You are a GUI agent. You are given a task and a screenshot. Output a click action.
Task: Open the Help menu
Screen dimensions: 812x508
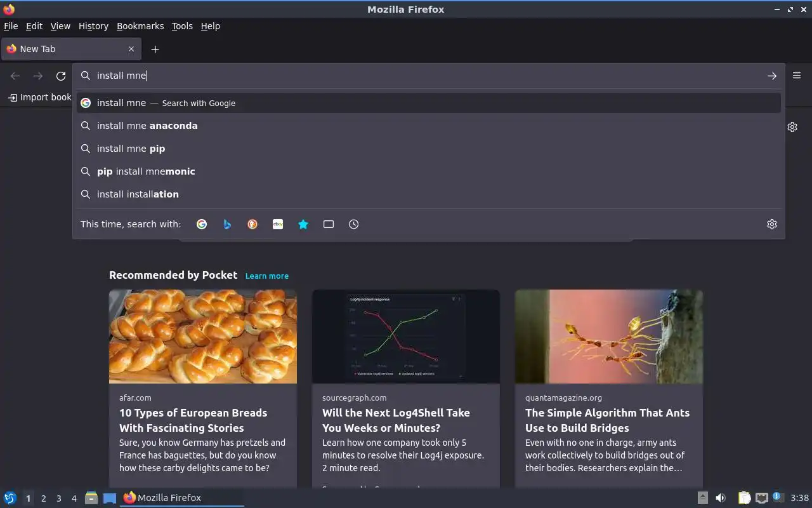tap(211, 26)
